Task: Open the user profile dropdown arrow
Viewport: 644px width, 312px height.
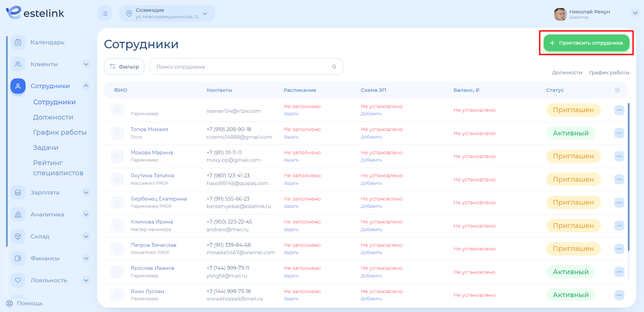Action: tap(635, 13)
